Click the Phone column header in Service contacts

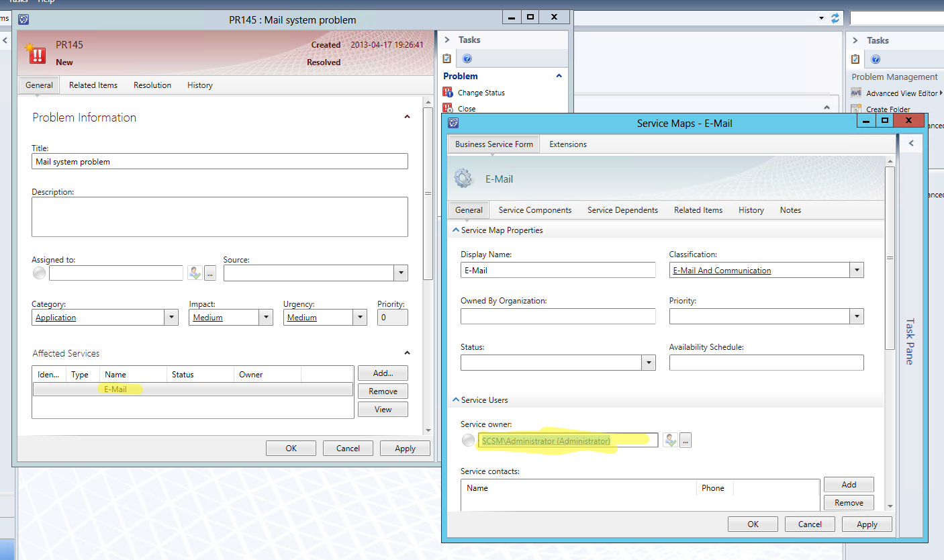point(714,488)
